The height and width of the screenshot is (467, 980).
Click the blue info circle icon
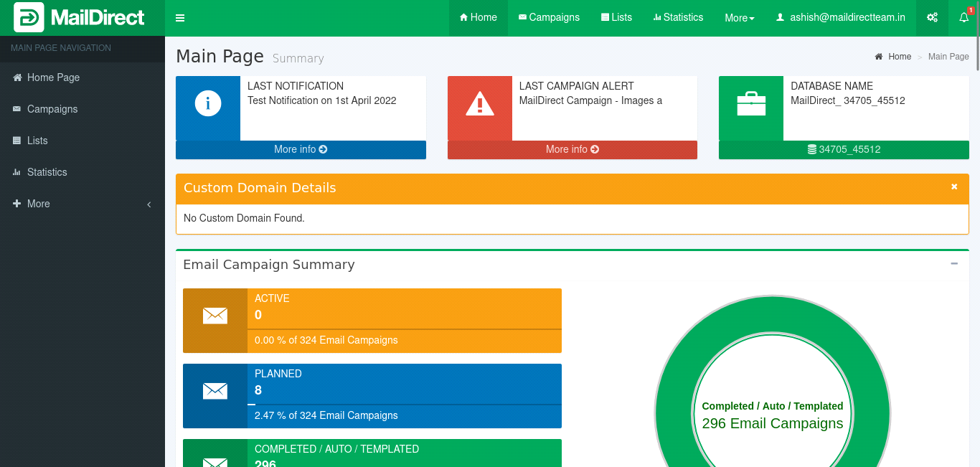point(208,104)
